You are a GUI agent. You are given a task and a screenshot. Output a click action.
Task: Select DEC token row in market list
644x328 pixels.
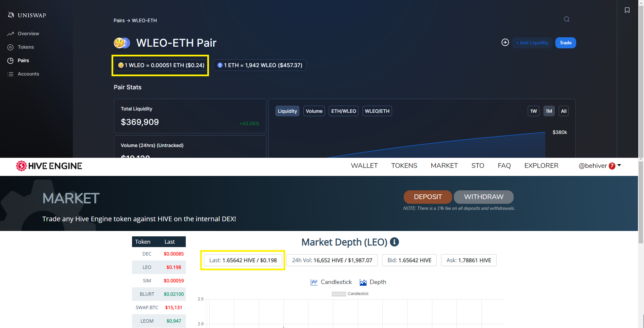point(159,254)
